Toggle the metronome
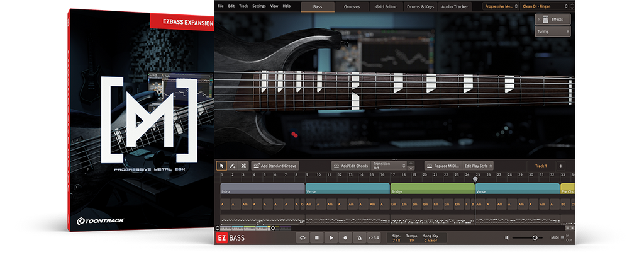 (x=359, y=237)
